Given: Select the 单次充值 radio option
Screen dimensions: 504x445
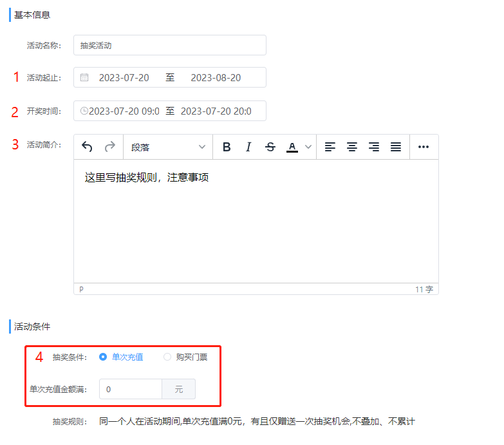Looking at the screenshot, I should (x=103, y=357).
